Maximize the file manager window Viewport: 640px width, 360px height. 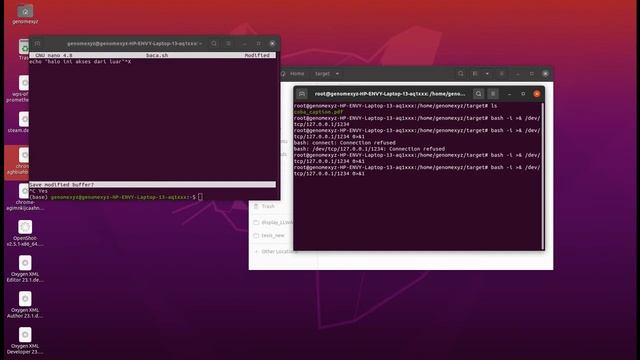531,74
